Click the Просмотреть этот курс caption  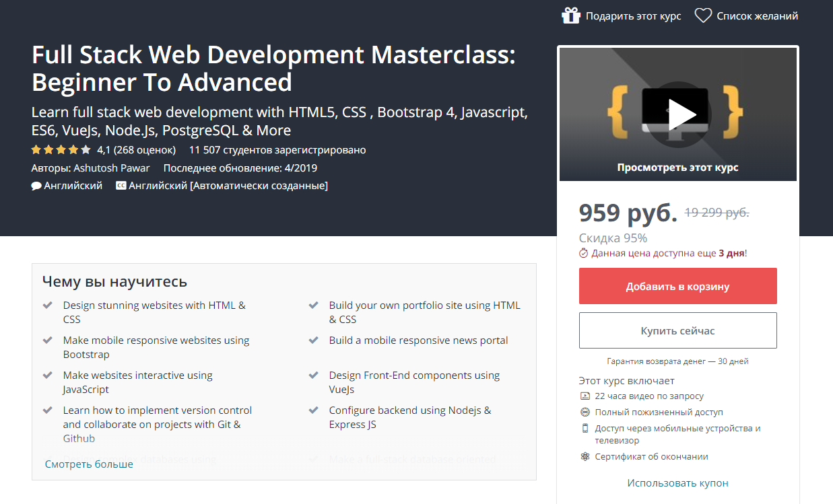pyautogui.click(x=677, y=168)
